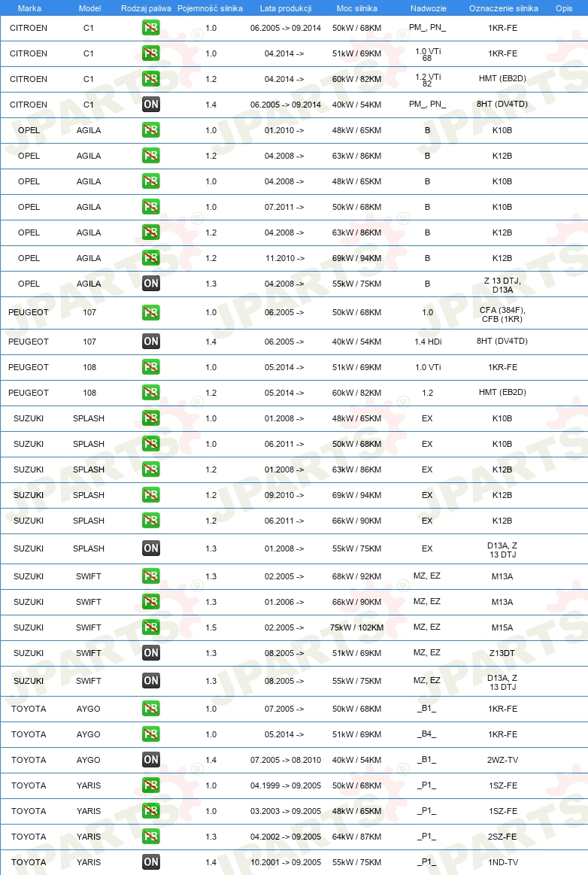Click petrol icon in Citroen C1 60kW/82KM row

pos(150,79)
